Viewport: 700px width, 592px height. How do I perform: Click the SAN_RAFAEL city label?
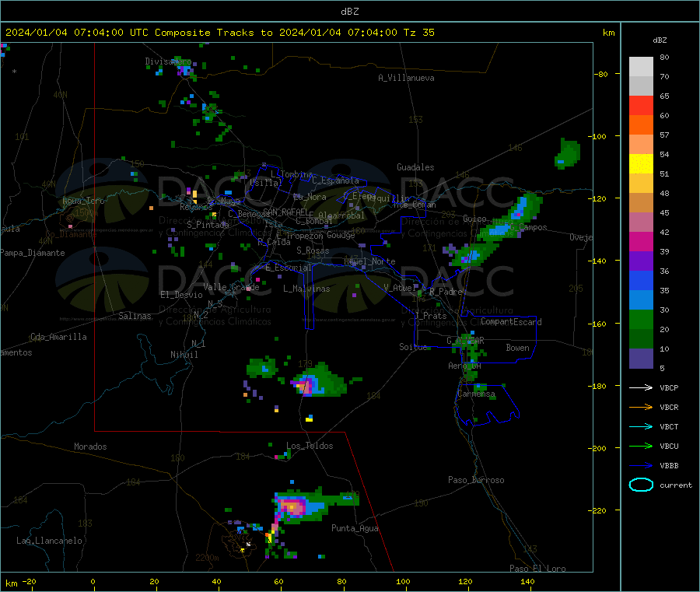(285, 212)
